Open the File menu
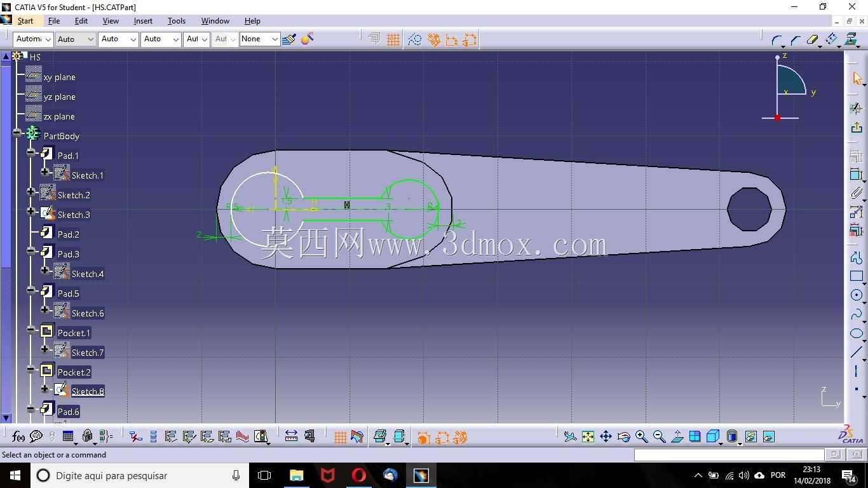 tap(54, 21)
